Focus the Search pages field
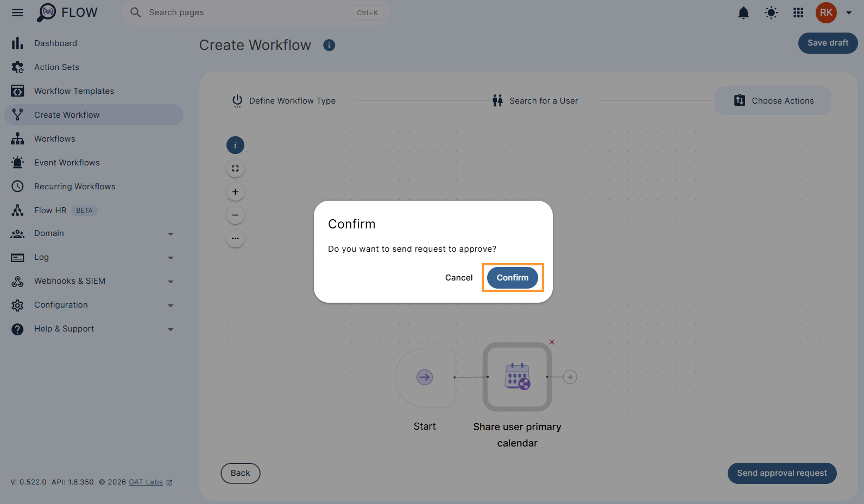 [x=255, y=12]
